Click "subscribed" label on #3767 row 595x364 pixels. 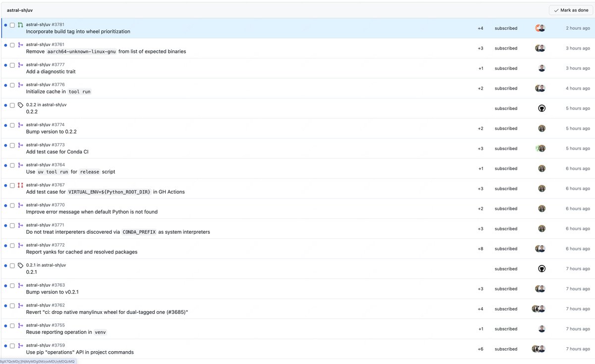[506, 189]
